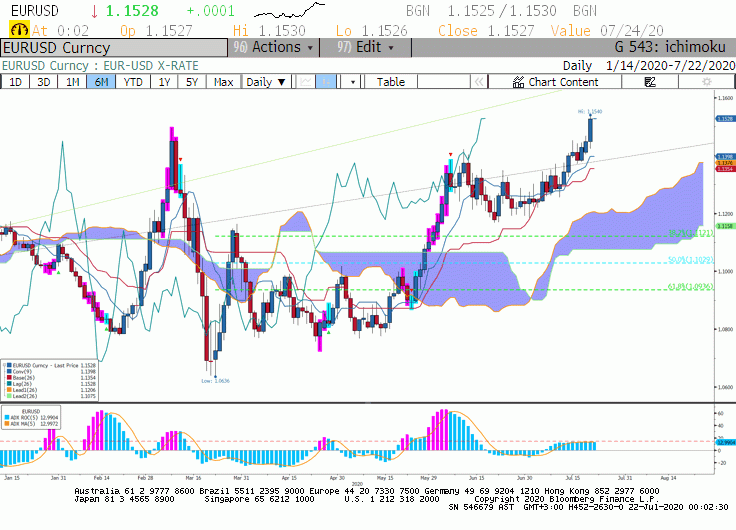Viewport: 736px width, 530px height.
Task: Click the red 1.1354 Base axis label
Action: [x=725, y=169]
